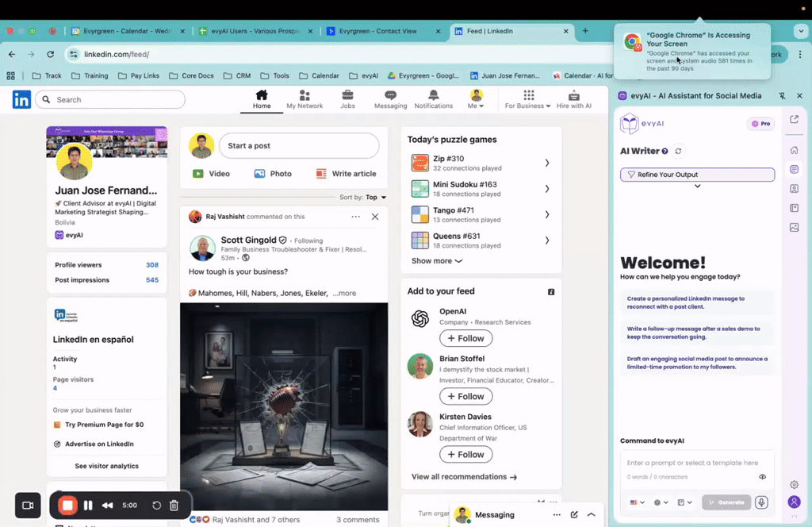Screen dimensions: 812x527
Task: Open Hire with AI
Action: pos(574,99)
